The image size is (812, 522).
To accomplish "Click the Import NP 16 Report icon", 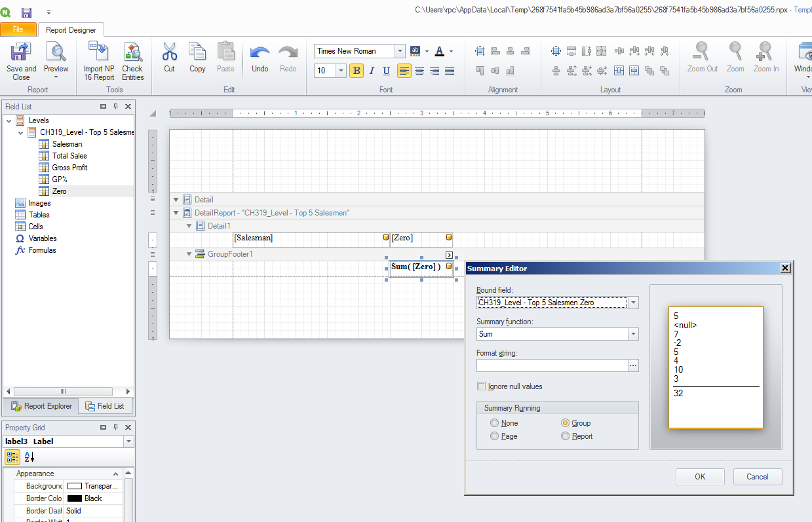I will (x=99, y=52).
